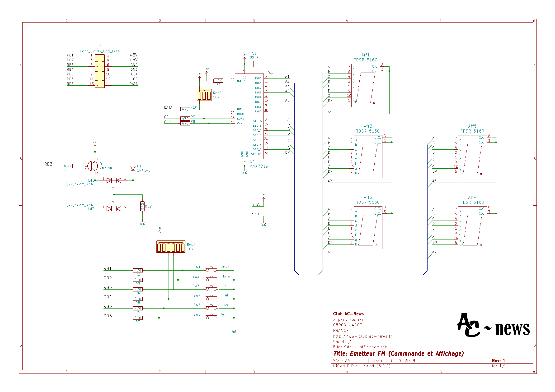Image resolution: width=555 pixels, height=392 pixels.
Task: Click the 'MAX7219' value label
Action: pyautogui.click(x=259, y=166)
